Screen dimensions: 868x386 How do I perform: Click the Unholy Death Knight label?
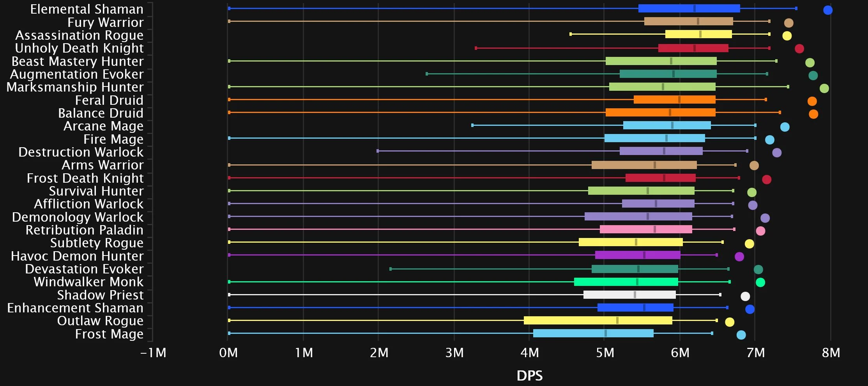pos(79,48)
